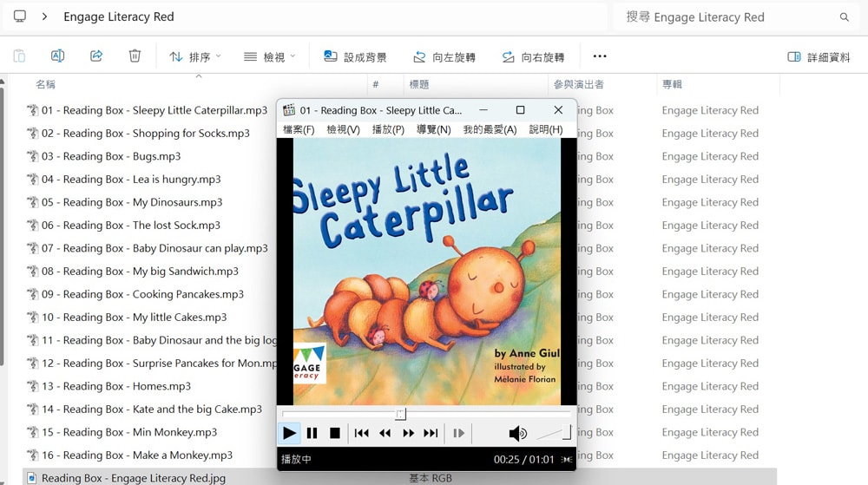Sort by the 參與演出者 column header

tap(578, 84)
